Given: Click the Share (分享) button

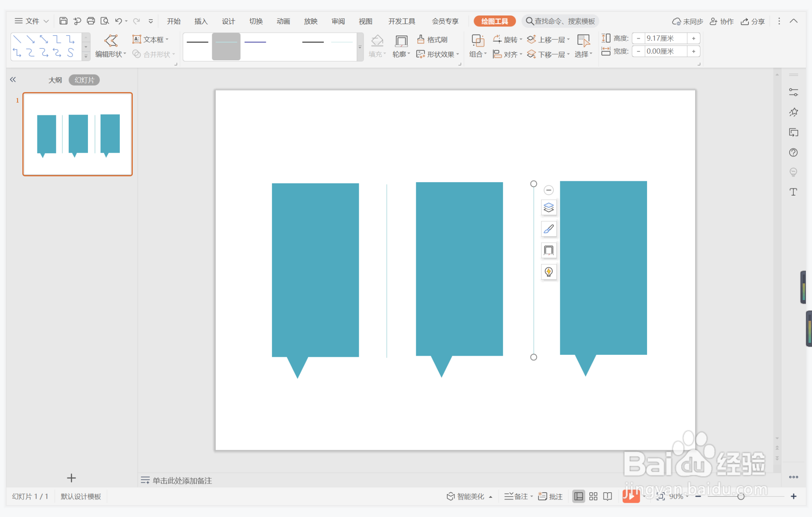Looking at the screenshot, I should click(753, 21).
